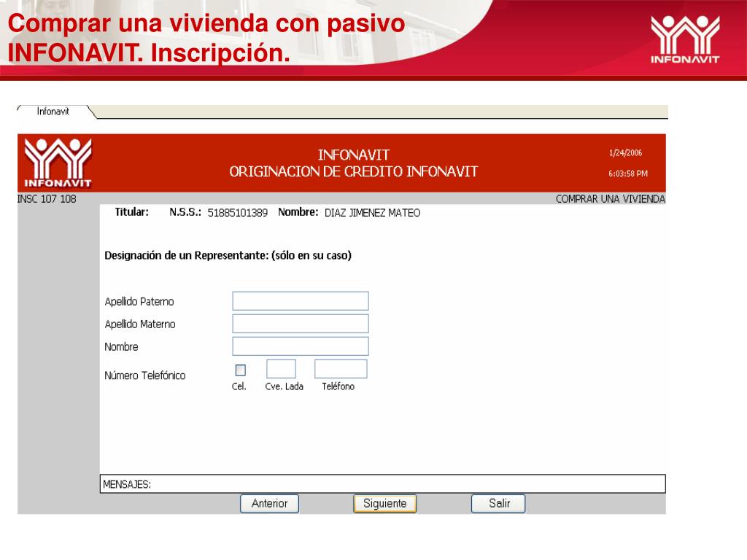The width and height of the screenshot is (747, 560).
Task: Click the time 6:03:58 PM
Action: pyautogui.click(x=628, y=174)
